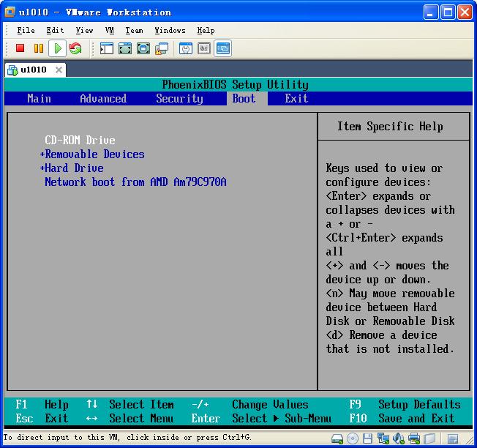
Task: Close the VMware Workstation window
Action: pos(465,12)
